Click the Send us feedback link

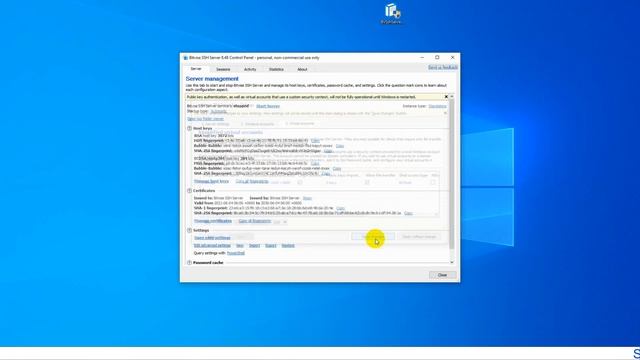[443, 67]
